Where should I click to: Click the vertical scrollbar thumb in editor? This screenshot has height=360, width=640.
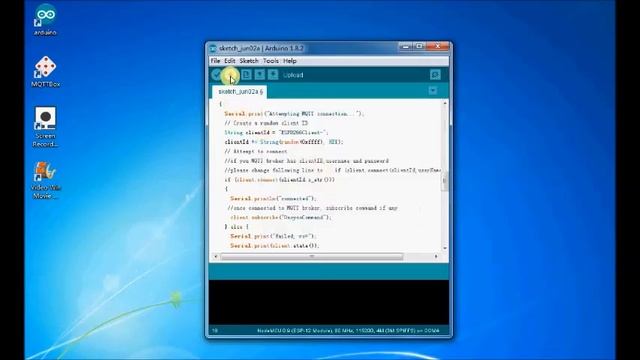(445, 181)
